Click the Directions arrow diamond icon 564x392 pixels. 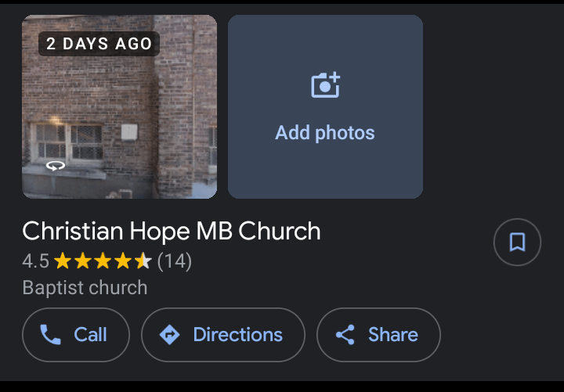coord(169,335)
